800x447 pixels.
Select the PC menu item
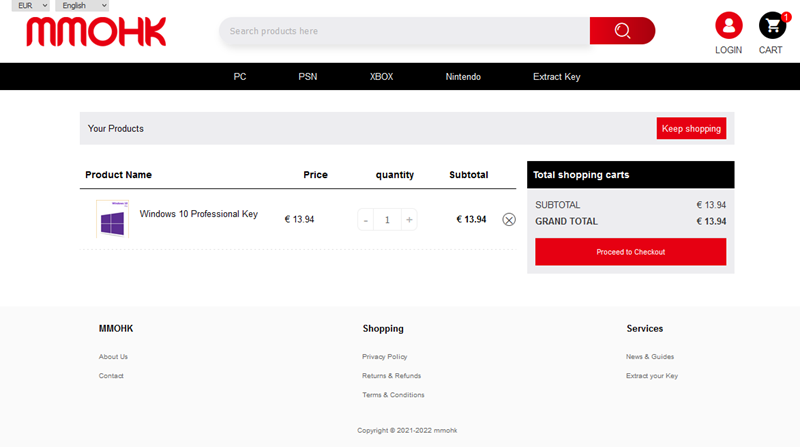[x=240, y=77]
